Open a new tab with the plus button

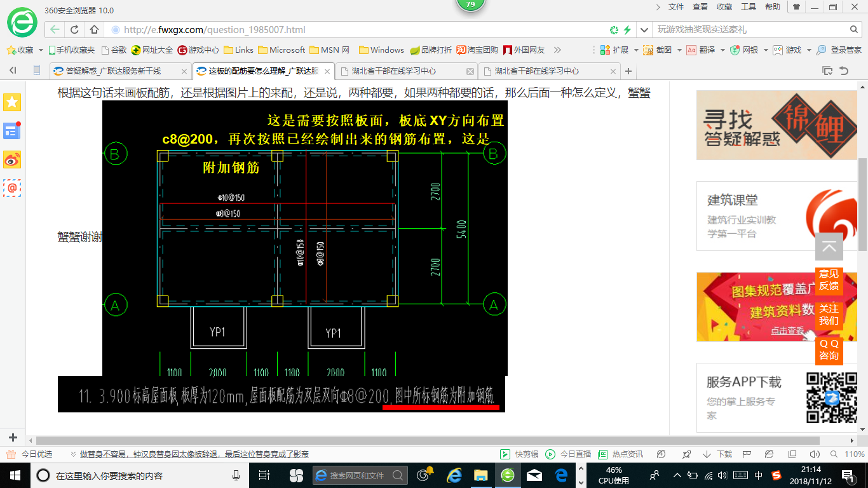pyautogui.click(x=628, y=71)
